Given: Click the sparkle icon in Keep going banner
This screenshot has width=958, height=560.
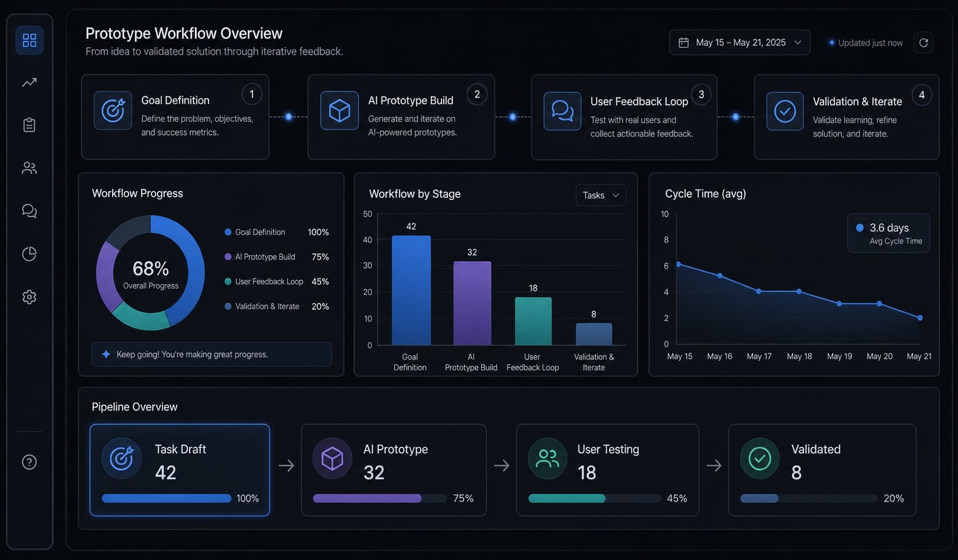Looking at the screenshot, I should [106, 354].
